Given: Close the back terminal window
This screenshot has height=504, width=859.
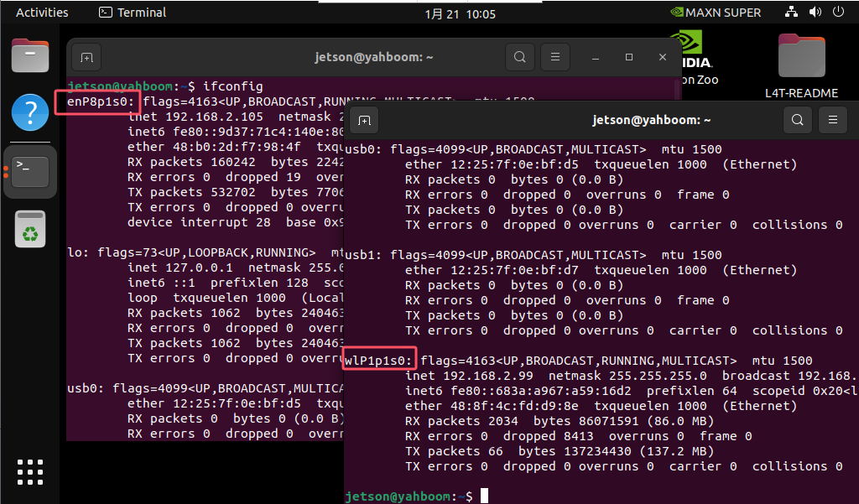Looking at the screenshot, I should tap(663, 57).
